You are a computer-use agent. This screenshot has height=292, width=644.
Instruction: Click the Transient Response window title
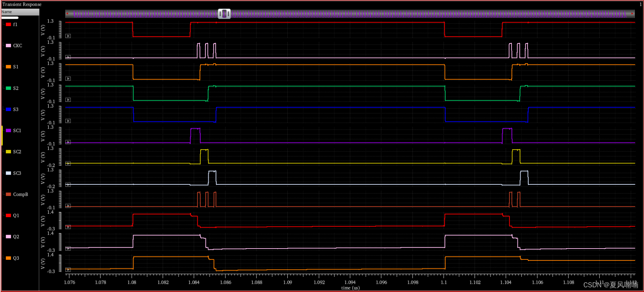tap(22, 4)
